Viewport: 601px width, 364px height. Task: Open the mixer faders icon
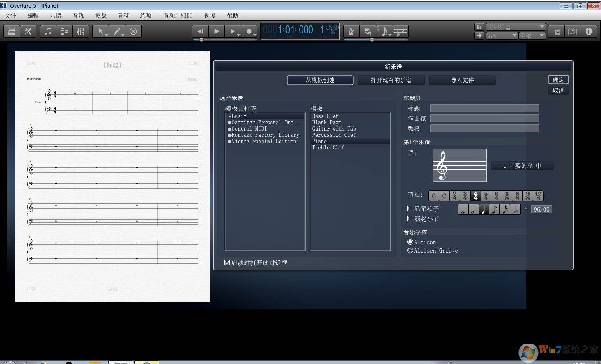tap(81, 31)
